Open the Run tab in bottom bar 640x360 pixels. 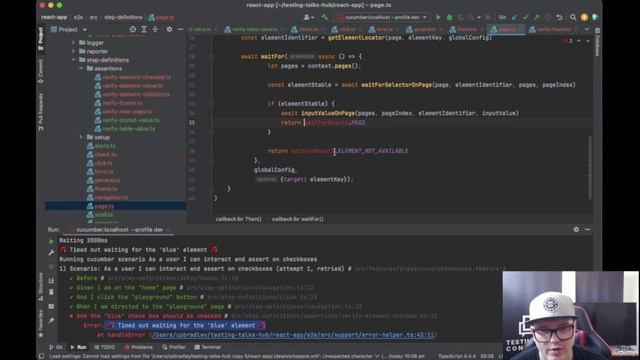[78, 347]
